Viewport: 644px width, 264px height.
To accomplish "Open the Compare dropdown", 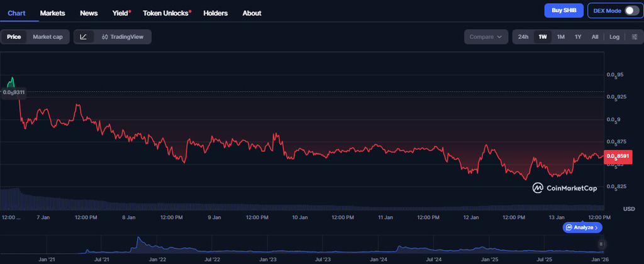I will pyautogui.click(x=486, y=37).
